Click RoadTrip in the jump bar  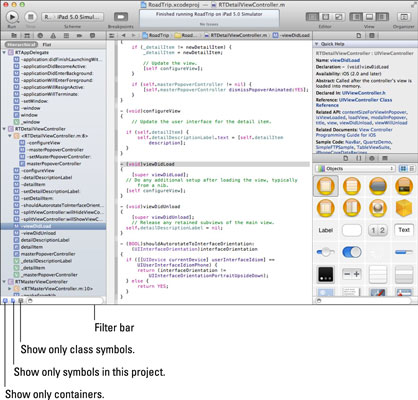coord(156,35)
